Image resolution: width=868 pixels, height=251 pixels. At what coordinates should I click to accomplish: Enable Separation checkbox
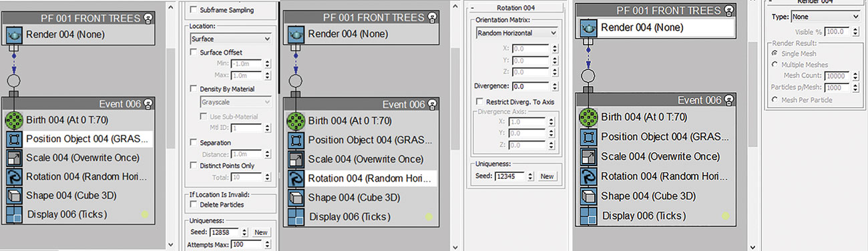[x=194, y=142]
